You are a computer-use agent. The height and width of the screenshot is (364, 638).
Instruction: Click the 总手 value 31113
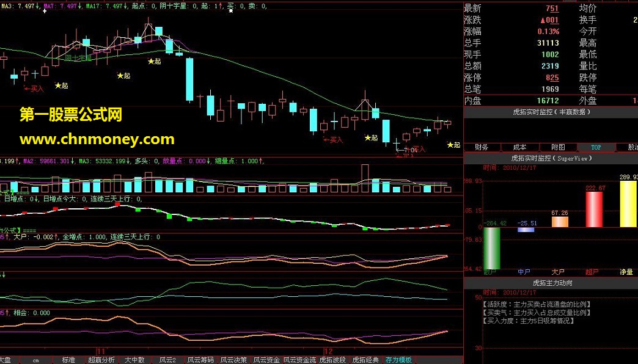click(548, 43)
